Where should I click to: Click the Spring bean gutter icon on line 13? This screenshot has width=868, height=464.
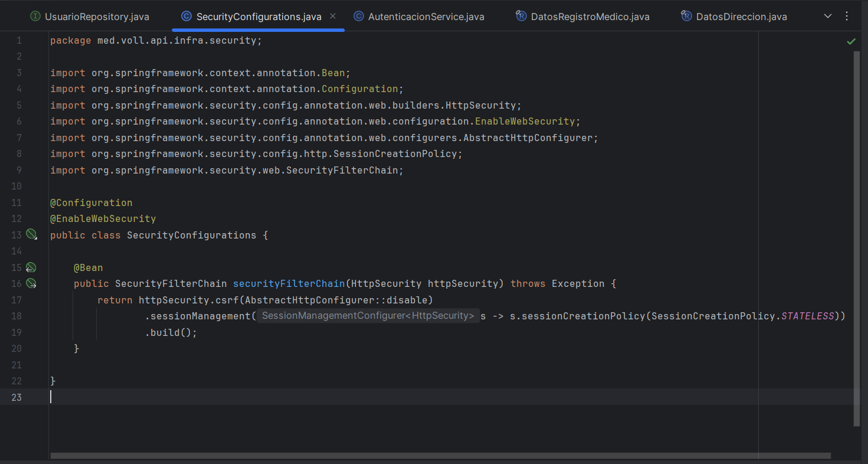31,235
